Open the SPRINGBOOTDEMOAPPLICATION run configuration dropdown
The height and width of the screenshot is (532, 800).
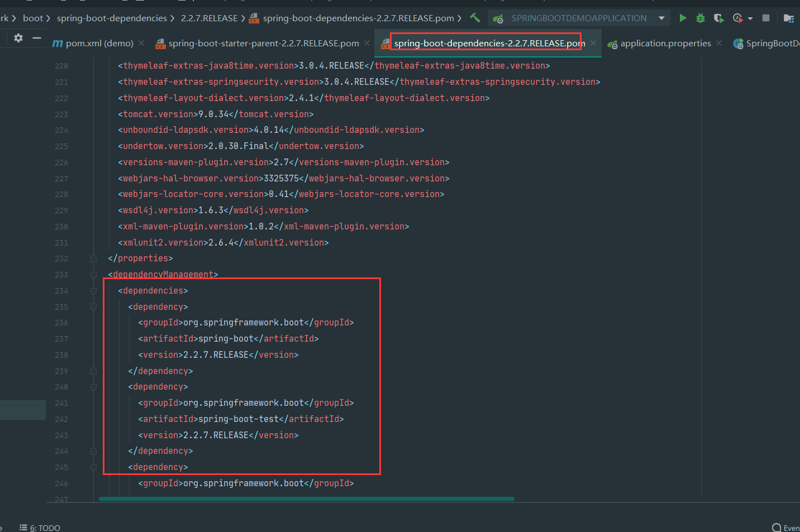coord(579,18)
